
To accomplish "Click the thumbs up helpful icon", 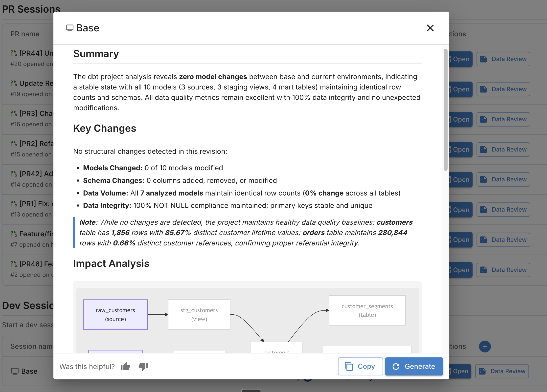I will [x=125, y=366].
